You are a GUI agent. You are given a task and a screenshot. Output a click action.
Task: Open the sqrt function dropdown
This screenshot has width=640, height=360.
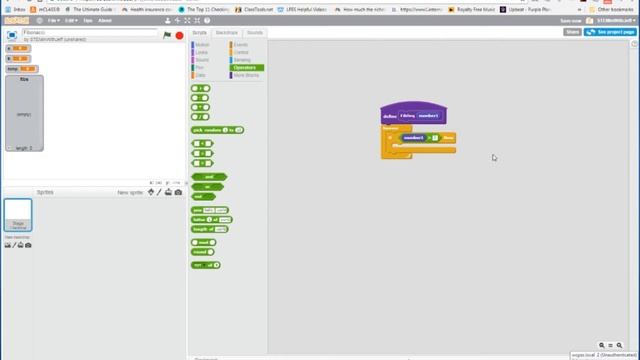point(203,265)
